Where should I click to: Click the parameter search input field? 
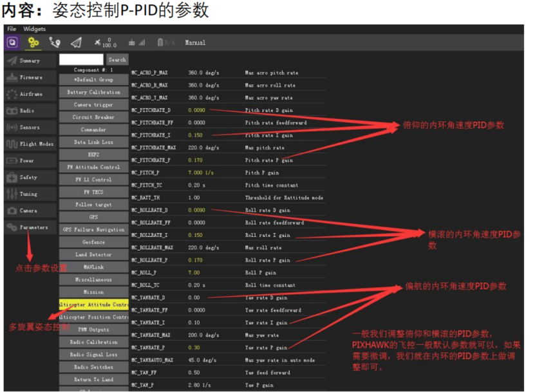tap(82, 59)
